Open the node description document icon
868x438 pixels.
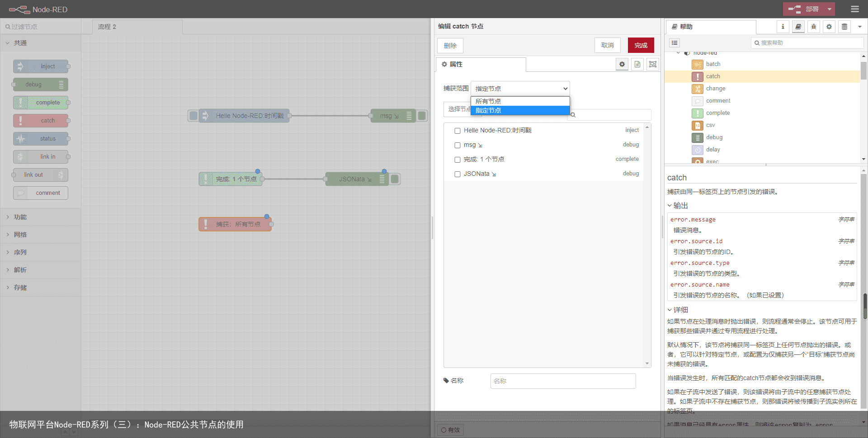[x=637, y=64]
